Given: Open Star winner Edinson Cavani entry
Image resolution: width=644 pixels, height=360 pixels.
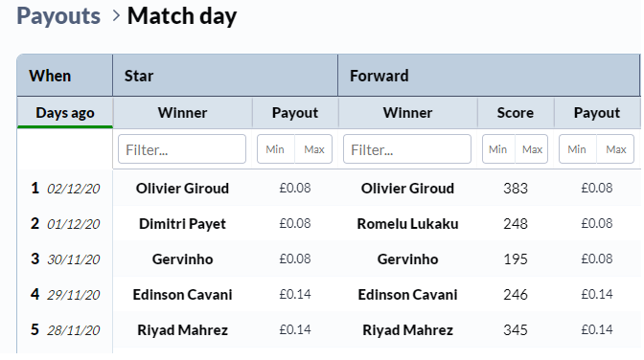Looking at the screenshot, I should pos(182,295).
